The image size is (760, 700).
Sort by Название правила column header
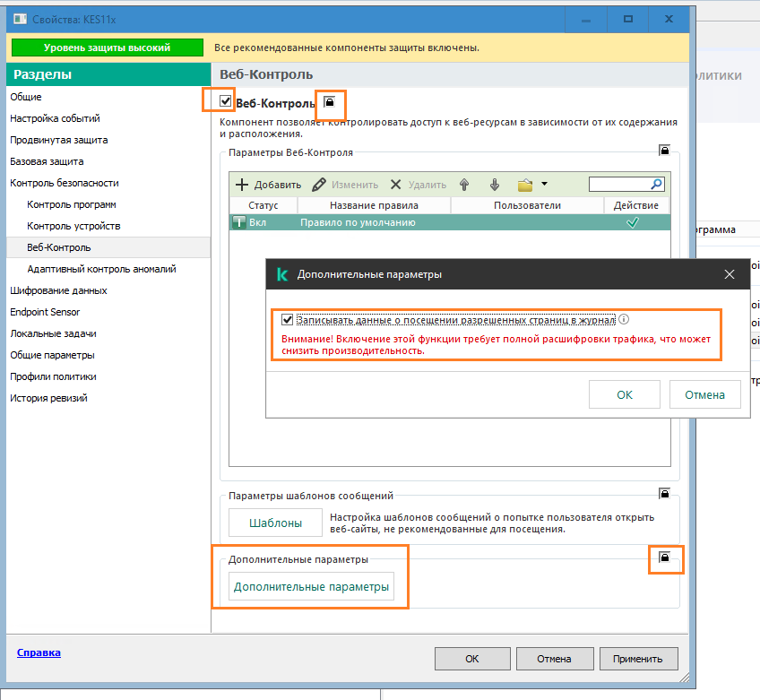click(x=374, y=205)
